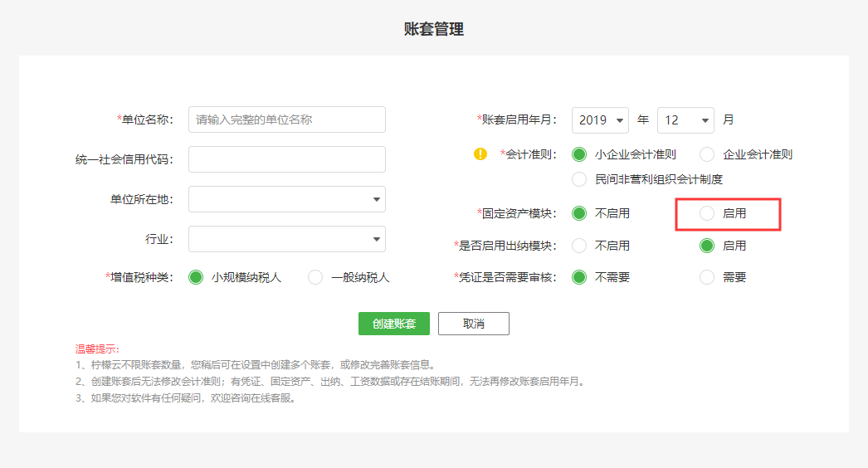
Task: Click the 创建账套 button
Action: coord(393,324)
